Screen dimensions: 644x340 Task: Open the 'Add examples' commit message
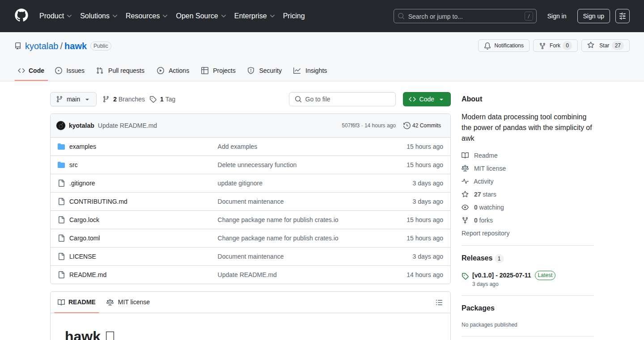click(x=237, y=147)
